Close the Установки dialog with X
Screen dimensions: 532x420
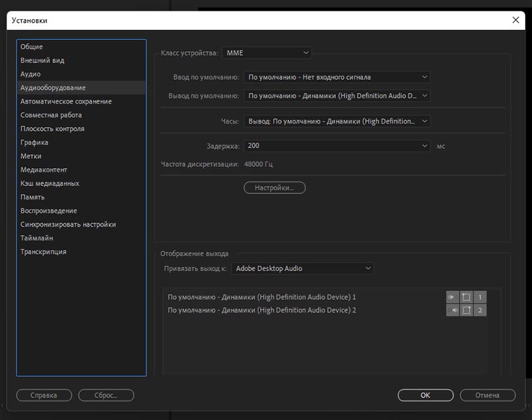(515, 20)
